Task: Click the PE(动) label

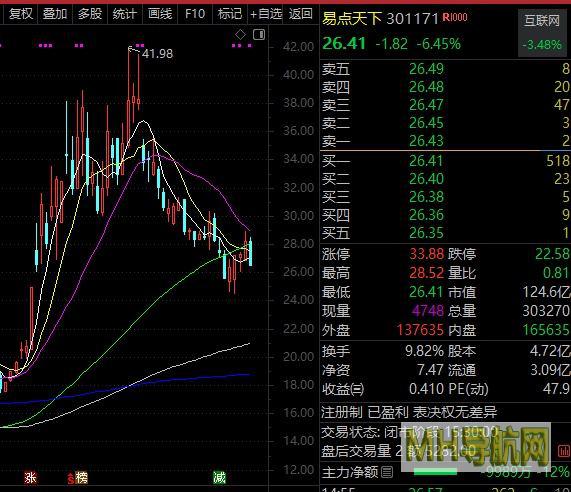Action: pyautogui.click(x=468, y=389)
